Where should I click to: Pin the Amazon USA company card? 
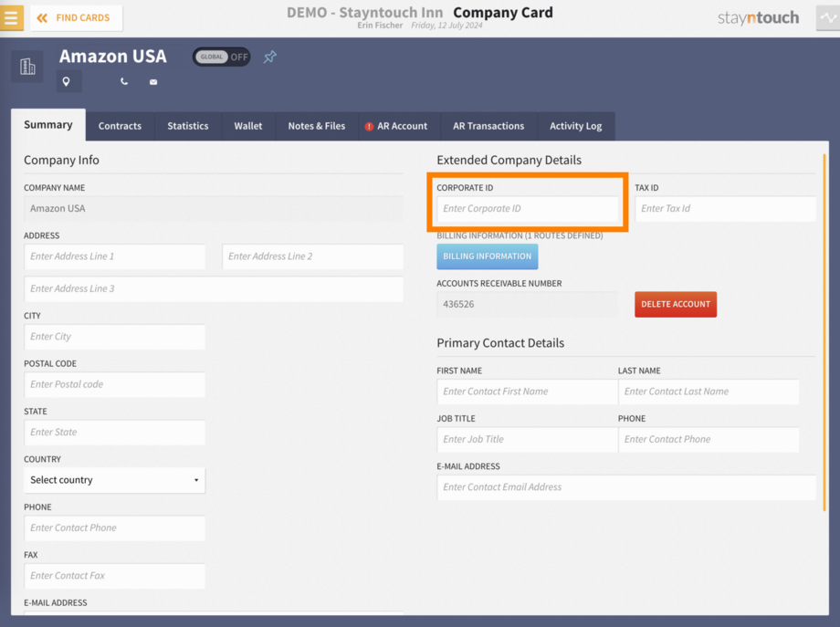pos(270,57)
